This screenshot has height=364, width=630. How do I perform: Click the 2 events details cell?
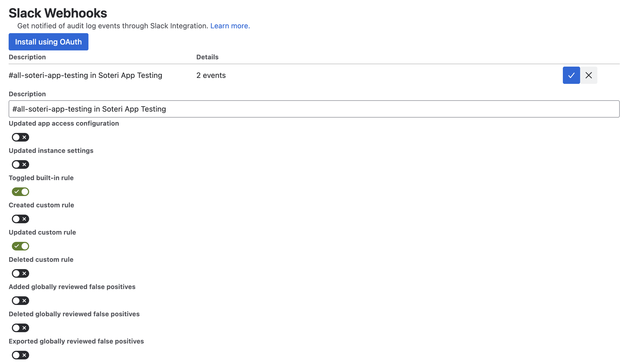pos(211,75)
